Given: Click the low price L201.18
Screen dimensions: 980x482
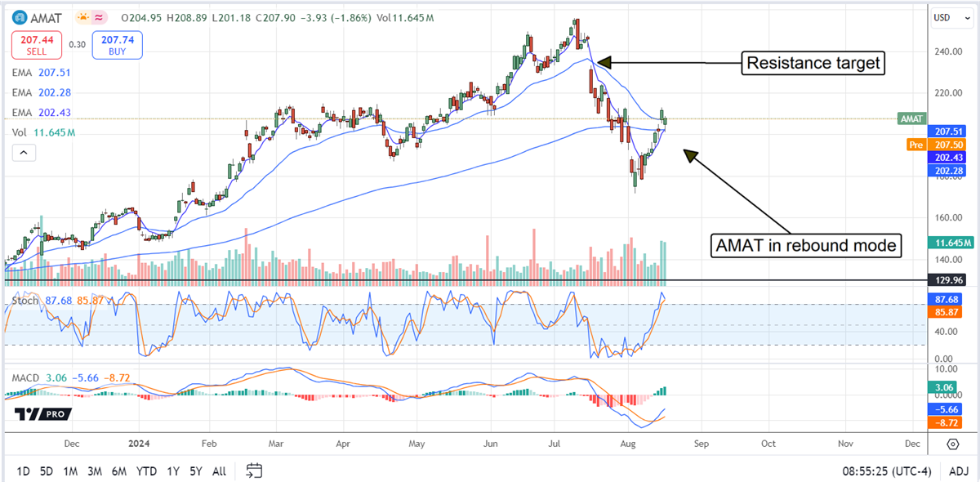Looking at the screenshot, I should 230,17.
